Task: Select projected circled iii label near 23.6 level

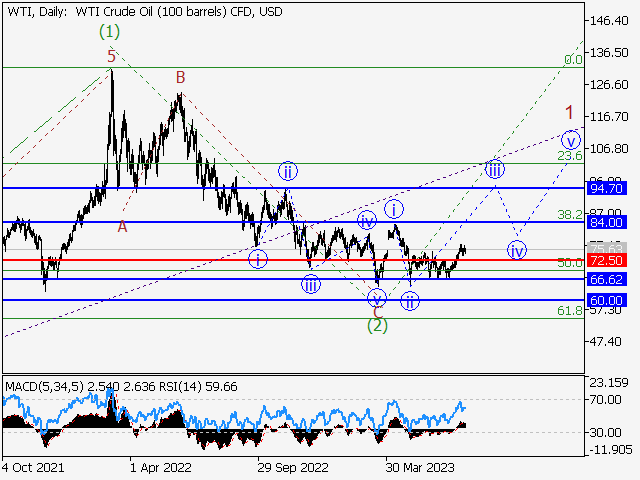Action: coord(495,169)
